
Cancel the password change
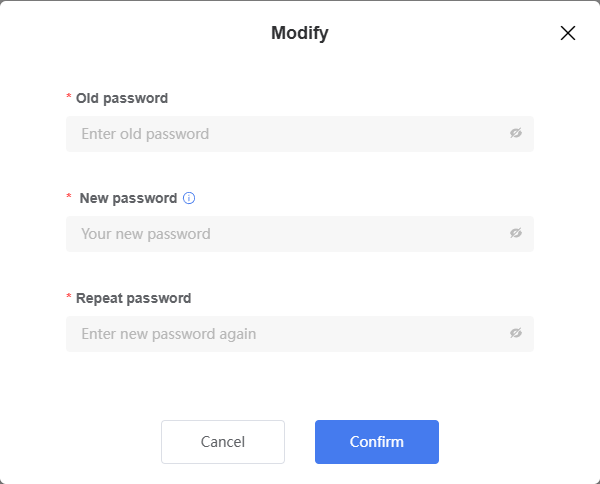coord(223,442)
